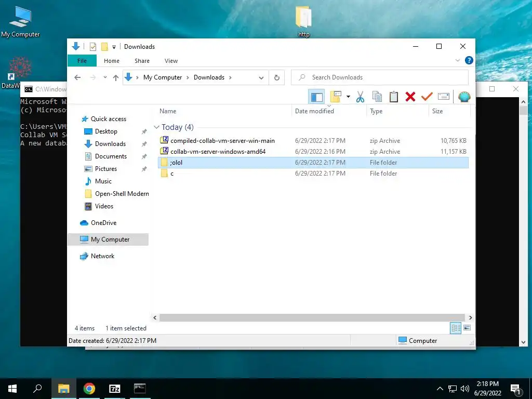Click the Cut scissors toolbar icon
The image size is (532, 399).
point(360,97)
